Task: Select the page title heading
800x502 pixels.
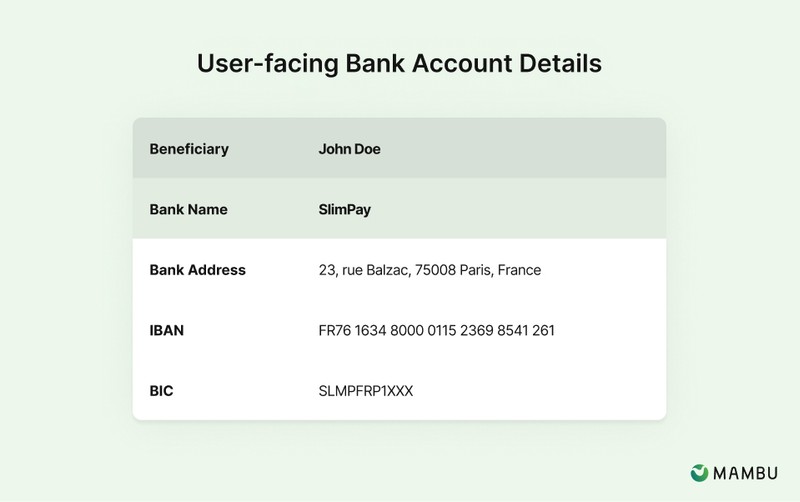Action: (399, 63)
